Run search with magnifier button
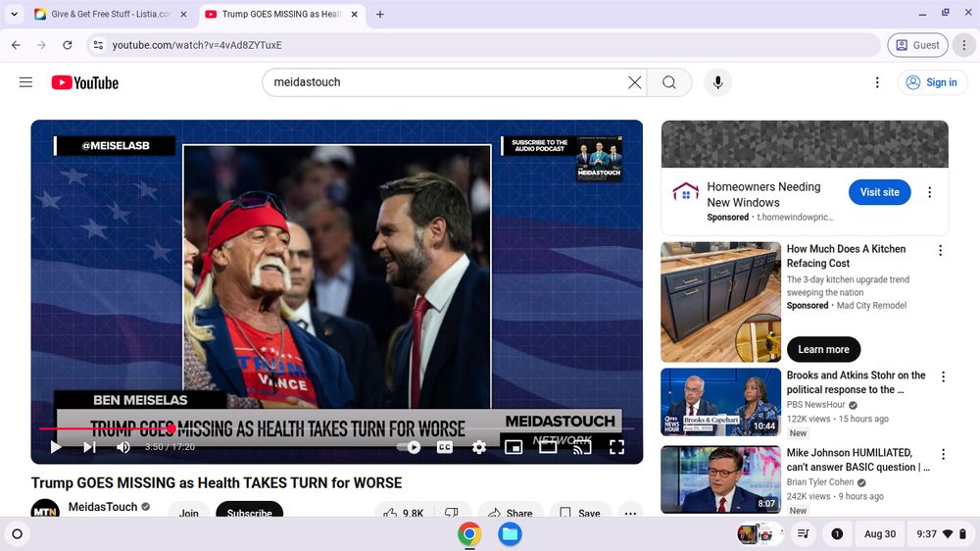 [x=668, y=82]
